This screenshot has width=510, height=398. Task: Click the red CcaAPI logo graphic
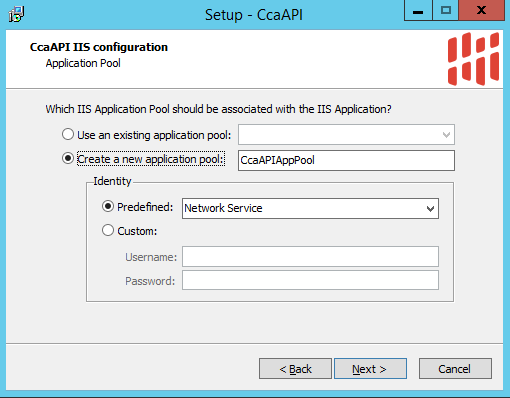[473, 59]
